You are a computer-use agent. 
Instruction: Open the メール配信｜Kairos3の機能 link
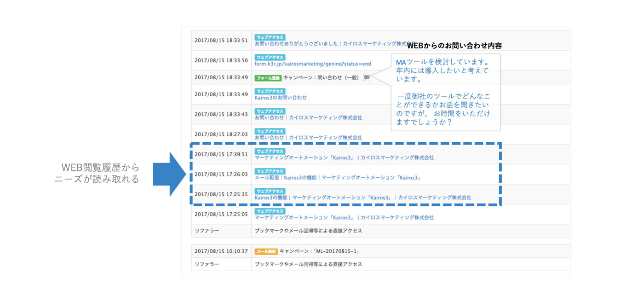coord(338,177)
